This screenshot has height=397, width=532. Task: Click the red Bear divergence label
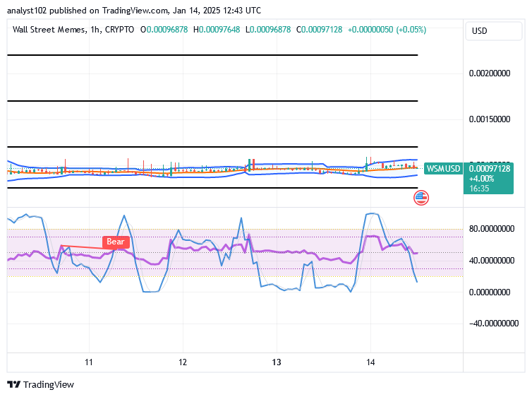(x=116, y=242)
